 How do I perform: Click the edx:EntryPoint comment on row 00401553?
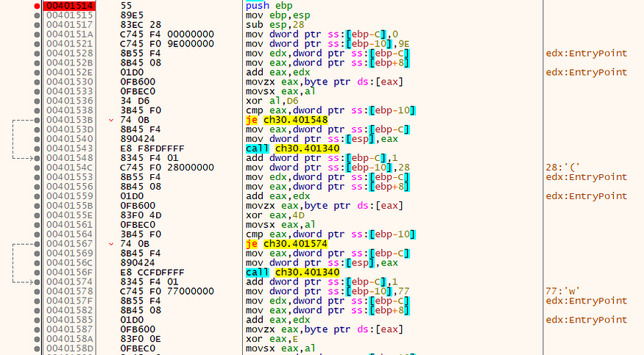point(587,177)
